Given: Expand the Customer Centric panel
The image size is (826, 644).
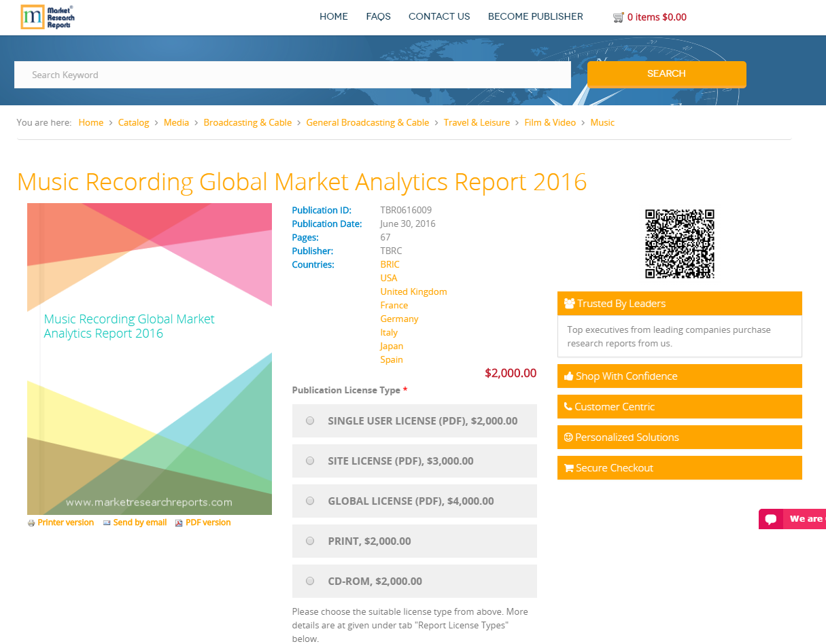Looking at the screenshot, I should 680,407.
